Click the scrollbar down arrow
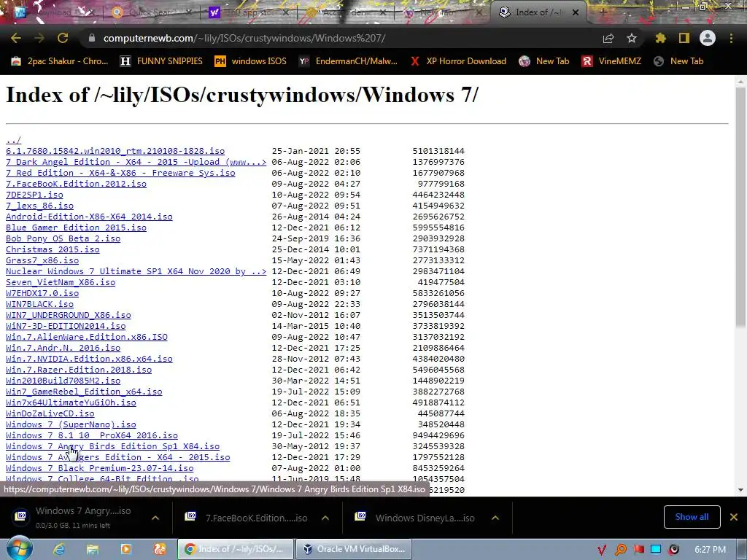This screenshot has width=747, height=560. [740, 490]
